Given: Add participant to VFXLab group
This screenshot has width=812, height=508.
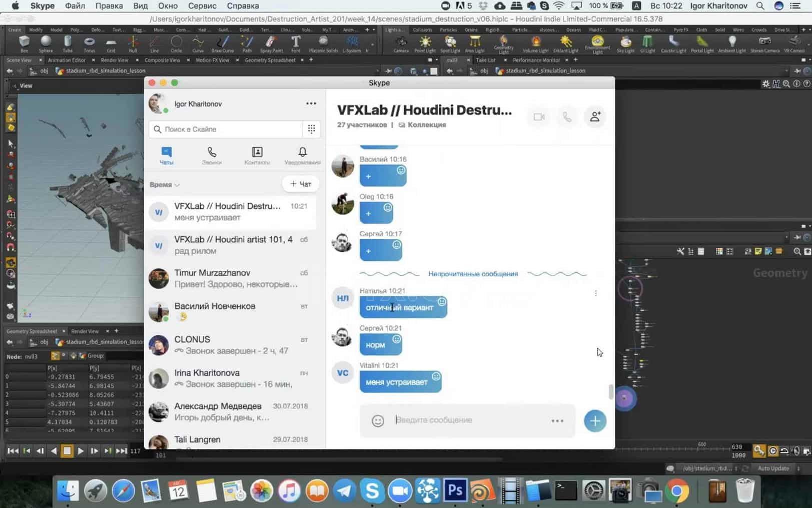Looking at the screenshot, I should (595, 117).
